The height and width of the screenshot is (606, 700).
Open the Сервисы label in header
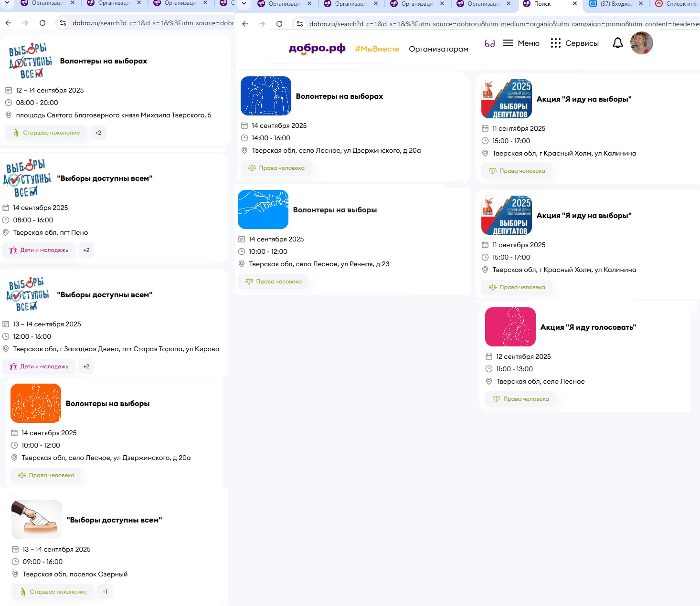click(582, 43)
